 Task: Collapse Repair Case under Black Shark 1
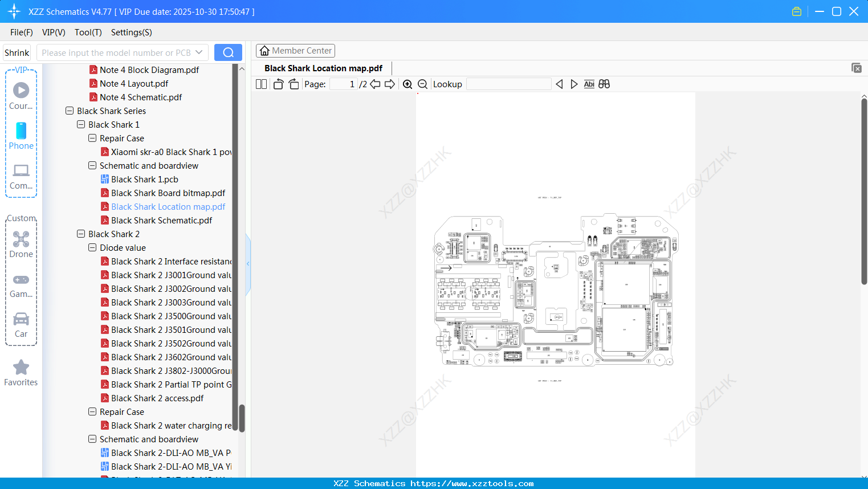92,138
